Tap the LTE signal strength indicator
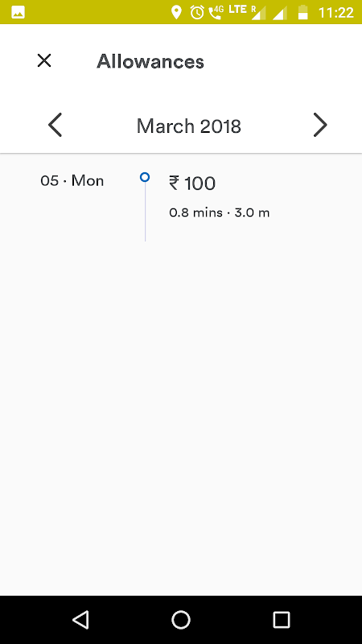 point(248,12)
